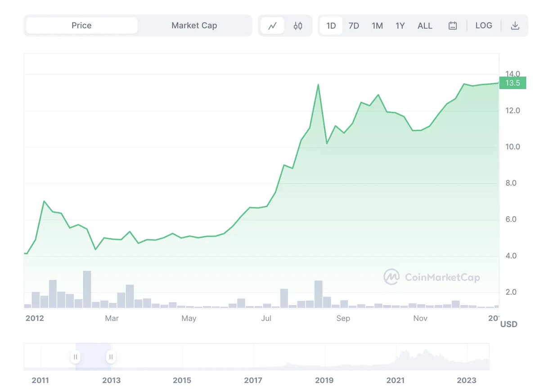Screen dimensions: 540x392
Task: Show ALL time price history
Action: (x=425, y=26)
